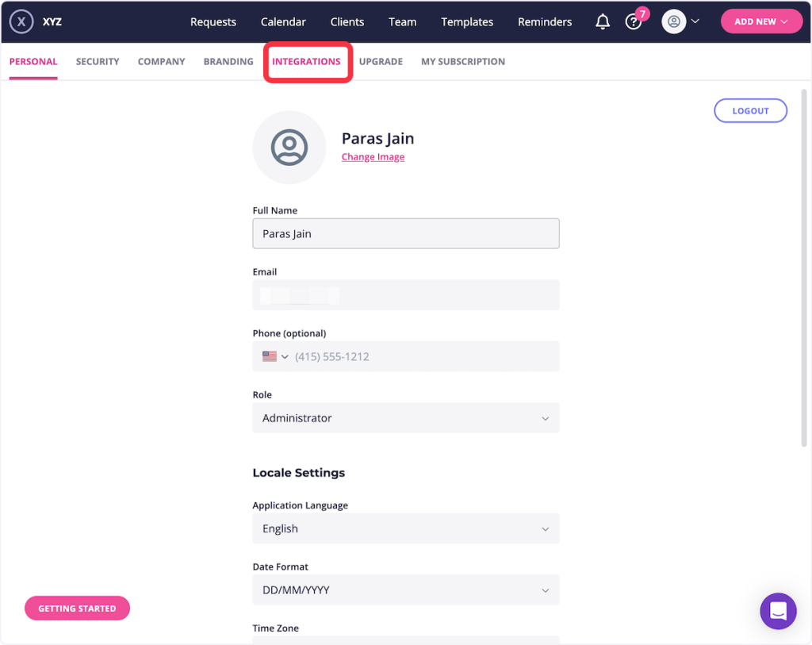Expand the Application Language dropdown
This screenshot has height=645, width=812.
pos(405,529)
